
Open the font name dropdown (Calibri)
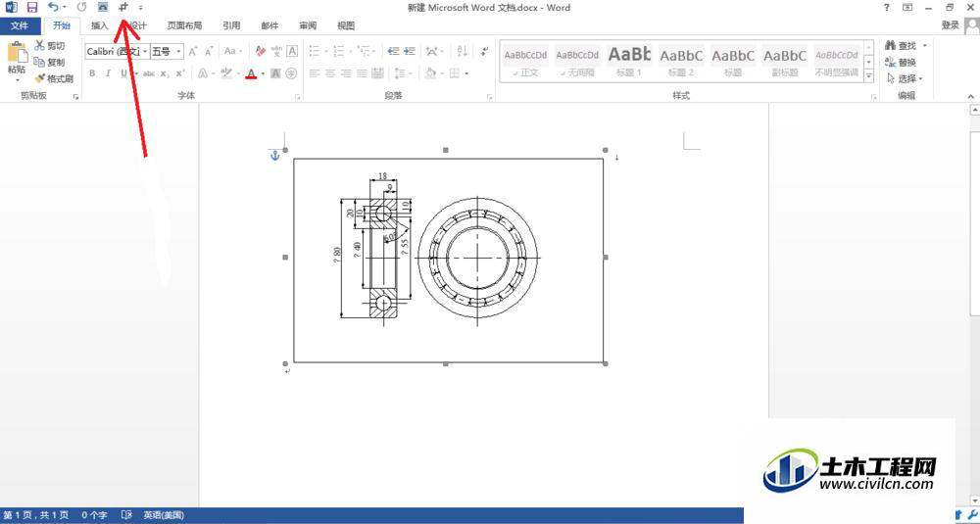point(146,51)
